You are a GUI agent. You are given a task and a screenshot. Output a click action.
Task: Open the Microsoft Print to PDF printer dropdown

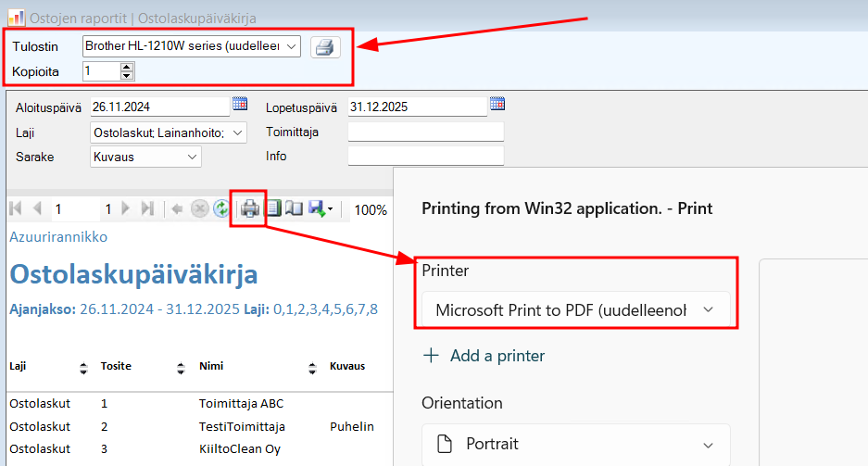[709, 310]
